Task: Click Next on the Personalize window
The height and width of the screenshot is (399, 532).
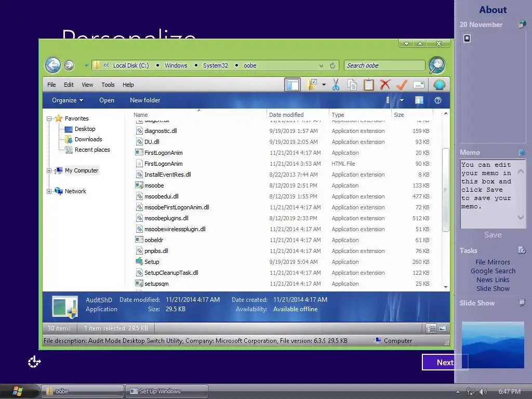Action: pyautogui.click(x=445, y=362)
